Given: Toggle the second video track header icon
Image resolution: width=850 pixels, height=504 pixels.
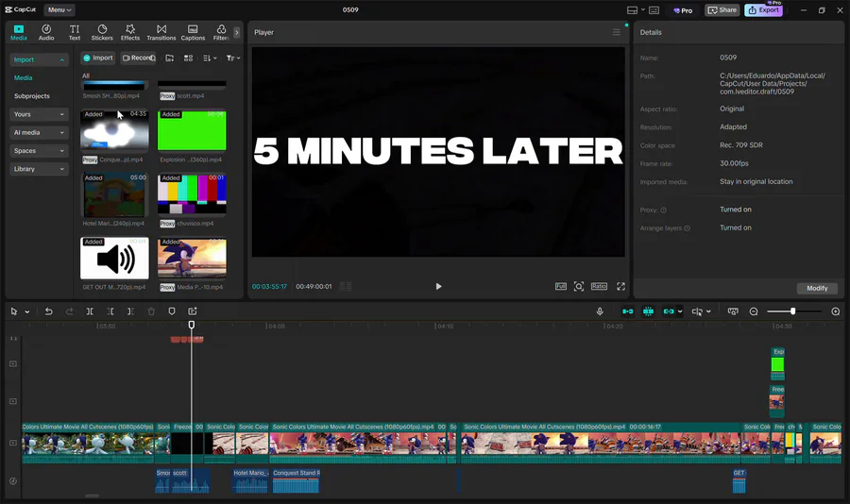Looking at the screenshot, I should 13,401.
